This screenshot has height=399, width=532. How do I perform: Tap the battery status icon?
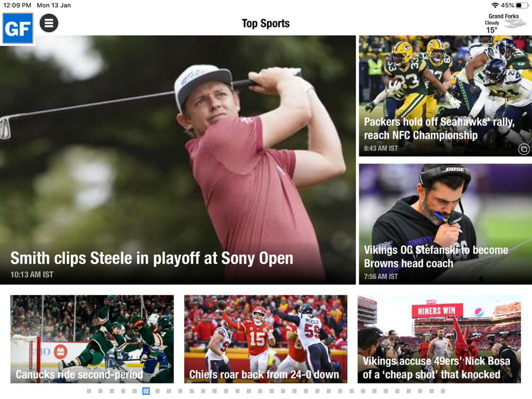pyautogui.click(x=522, y=5)
